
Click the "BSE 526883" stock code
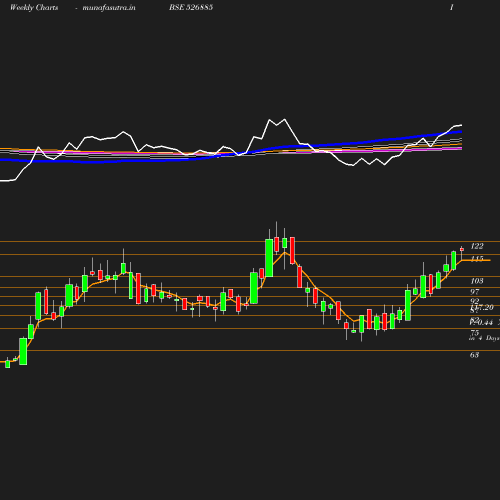point(191,7)
